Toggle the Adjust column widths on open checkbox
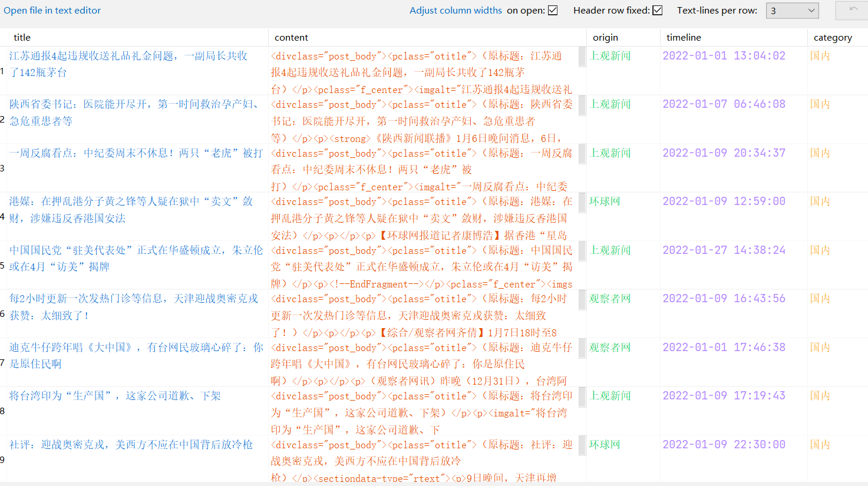This screenshot has height=486, width=868. coord(553,10)
